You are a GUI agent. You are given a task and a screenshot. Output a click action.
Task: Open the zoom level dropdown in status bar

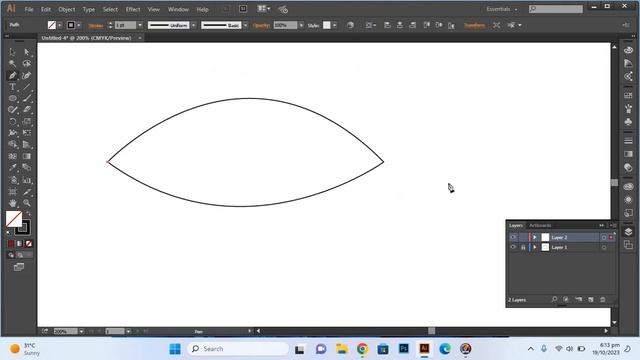tap(81, 331)
